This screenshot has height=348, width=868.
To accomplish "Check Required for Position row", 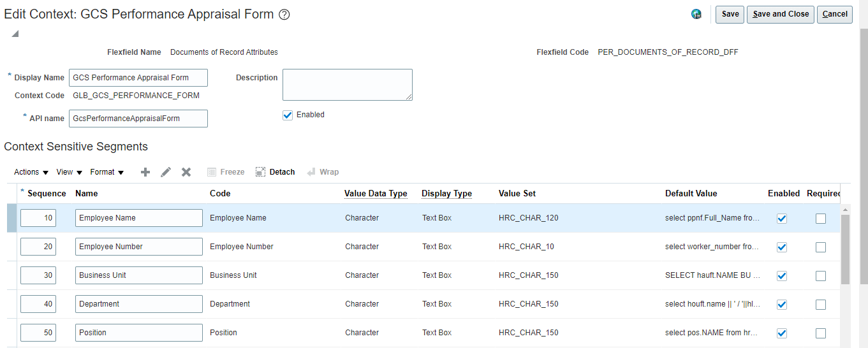I will tap(821, 333).
